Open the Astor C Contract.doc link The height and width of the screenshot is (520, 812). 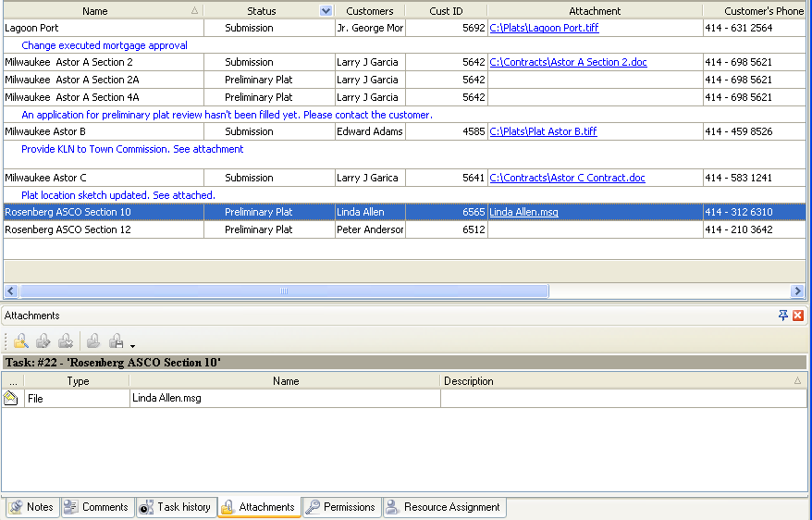(567, 178)
